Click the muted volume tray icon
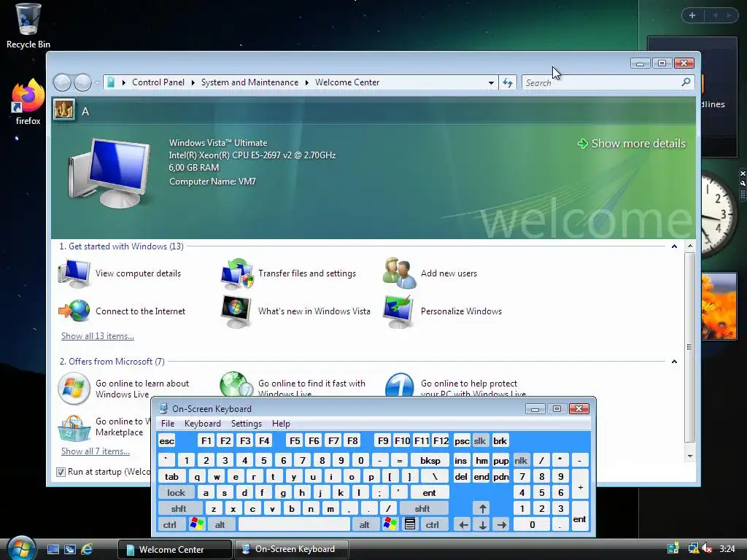This screenshot has width=747, height=560. 707,548
